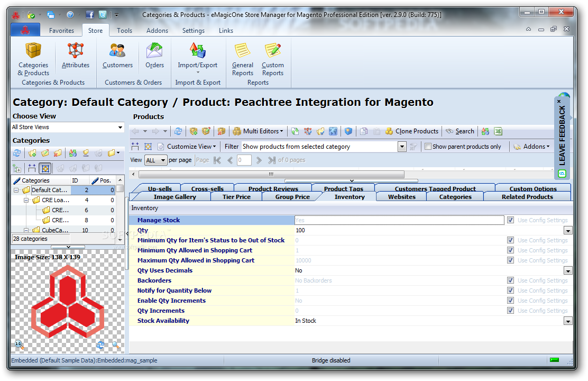Uncheck Use Config Settings for Backorders

click(510, 280)
